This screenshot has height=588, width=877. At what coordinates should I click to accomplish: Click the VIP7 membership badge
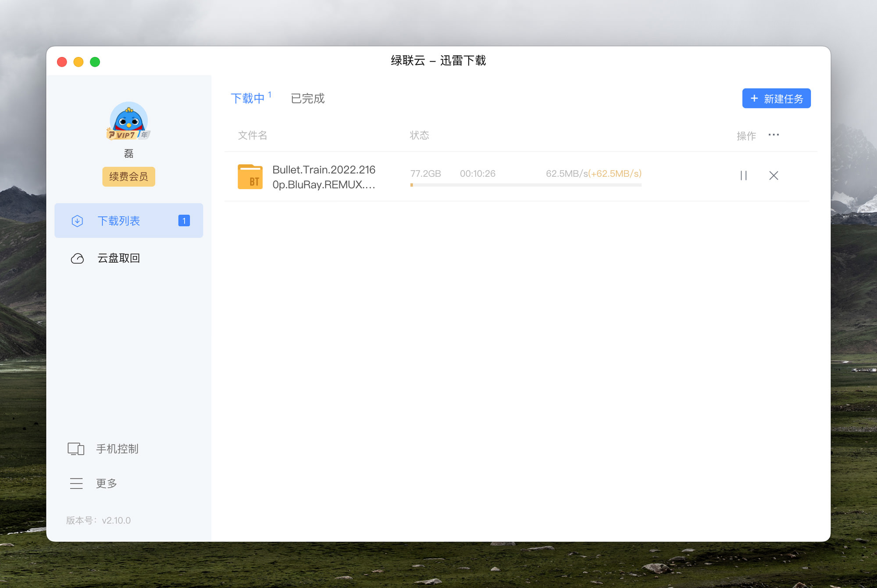[x=124, y=135]
